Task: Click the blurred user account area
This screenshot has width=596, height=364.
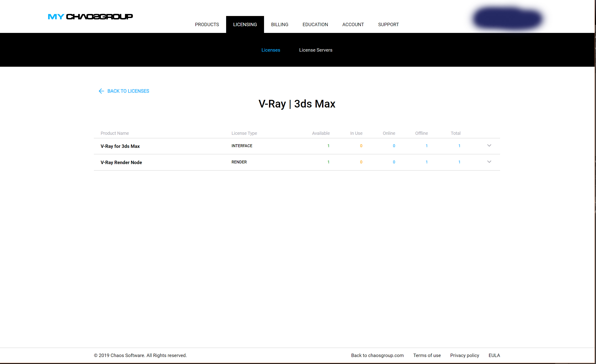Action: point(507,19)
